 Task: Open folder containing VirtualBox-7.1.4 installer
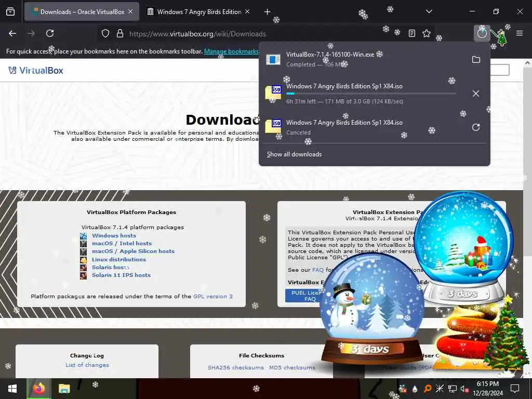coord(476,60)
